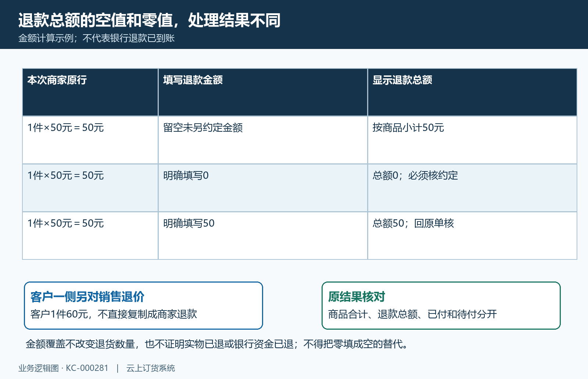The width and height of the screenshot is (588, 379).
Task: Click the card heading 原结果核对
Action: coord(356,297)
